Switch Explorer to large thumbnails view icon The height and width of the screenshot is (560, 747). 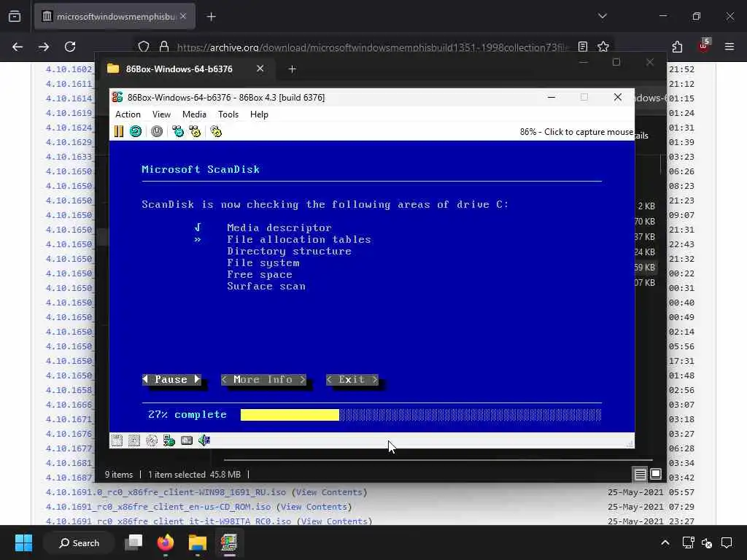click(656, 474)
